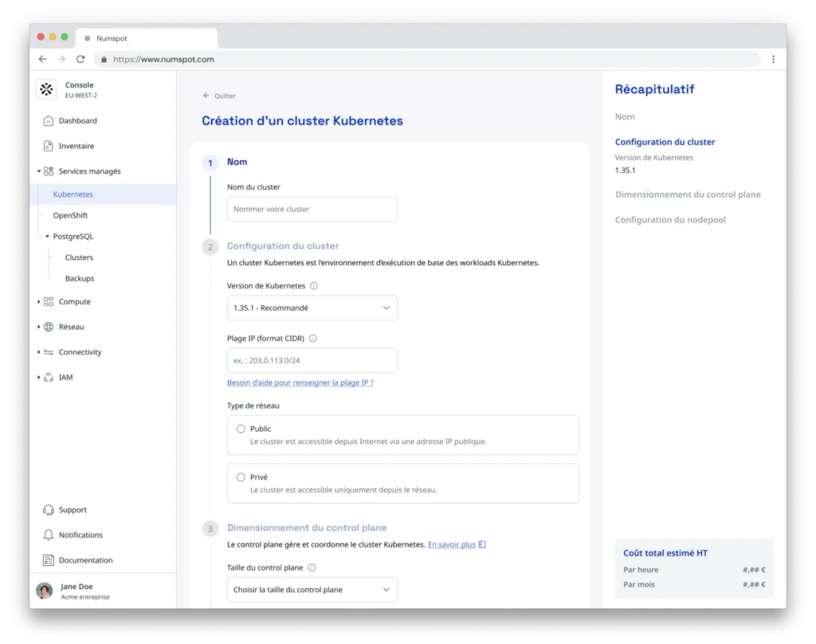Click into the Plage IP CIDR field
Viewport: 816px width, 644px height.
point(312,360)
